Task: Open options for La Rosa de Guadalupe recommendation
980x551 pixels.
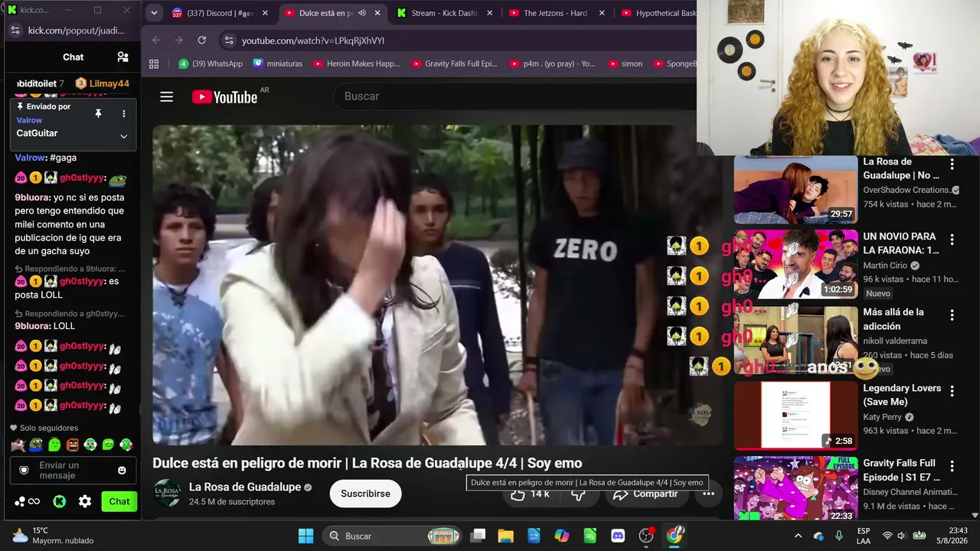Action: 952,165
